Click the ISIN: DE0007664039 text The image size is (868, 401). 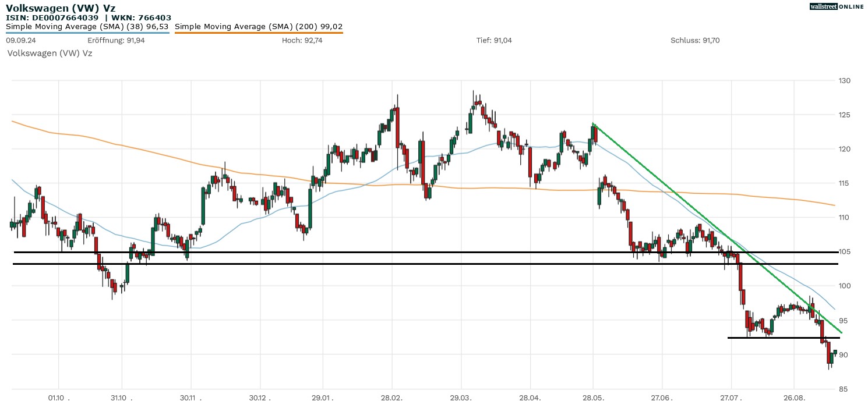pyautogui.click(x=52, y=18)
